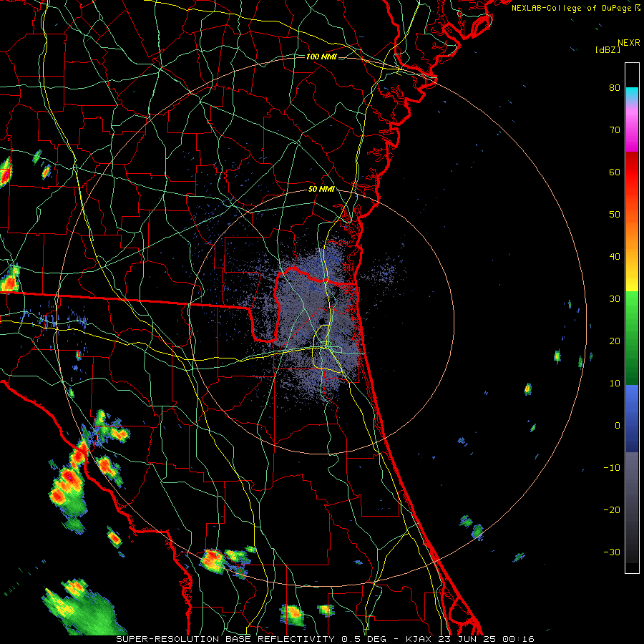Image resolution: width=644 pixels, height=644 pixels.
Task: Click the 0 value on the dBZ scale
Action: (x=618, y=426)
